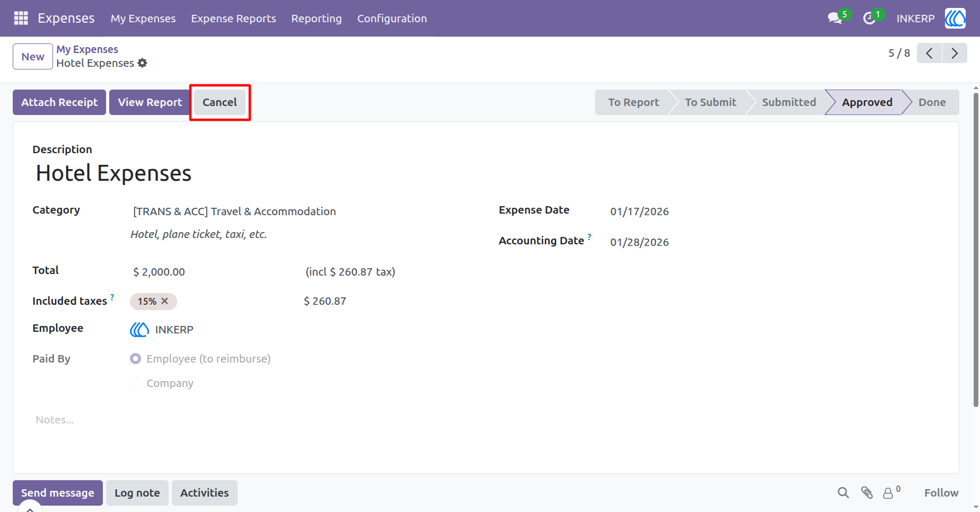
Task: Go to the next record arrow
Action: click(955, 53)
